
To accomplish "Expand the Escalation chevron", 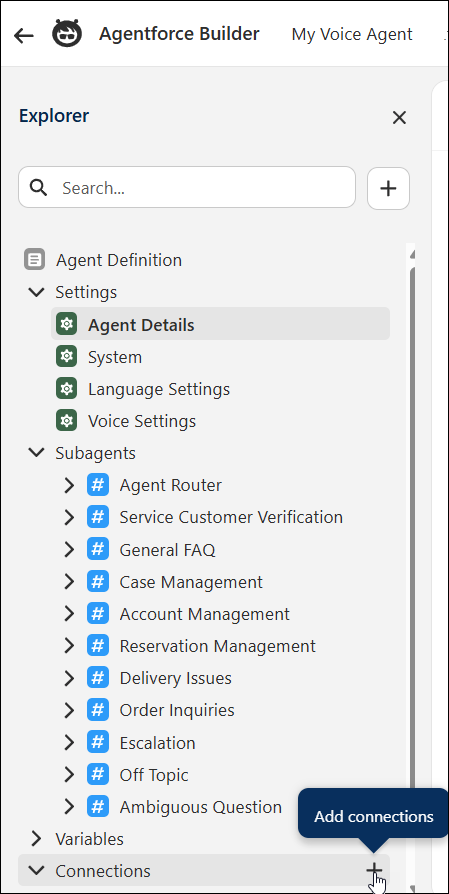I will [69, 742].
